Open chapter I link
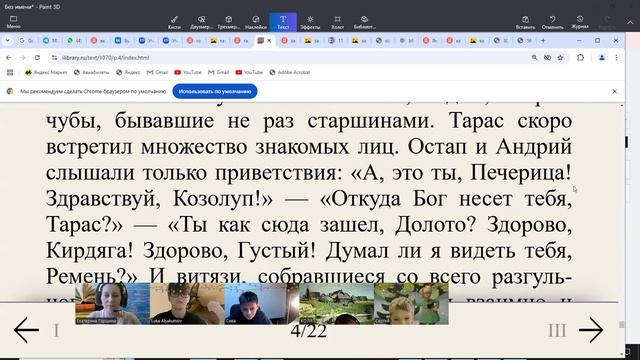640x360 pixels. 56,330
